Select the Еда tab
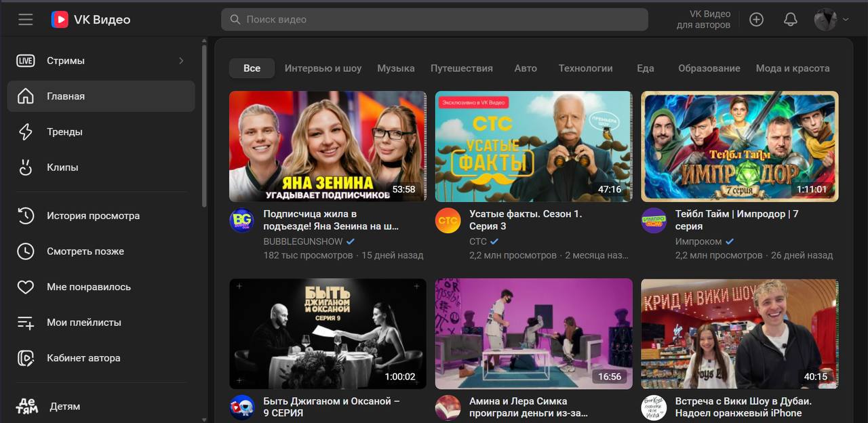The height and width of the screenshot is (423, 868). point(646,68)
